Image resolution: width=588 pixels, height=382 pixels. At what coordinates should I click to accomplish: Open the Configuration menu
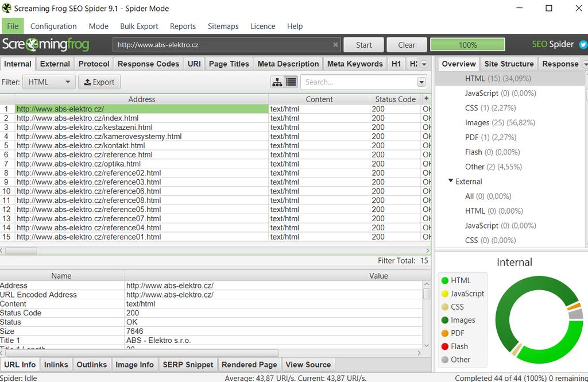point(53,26)
